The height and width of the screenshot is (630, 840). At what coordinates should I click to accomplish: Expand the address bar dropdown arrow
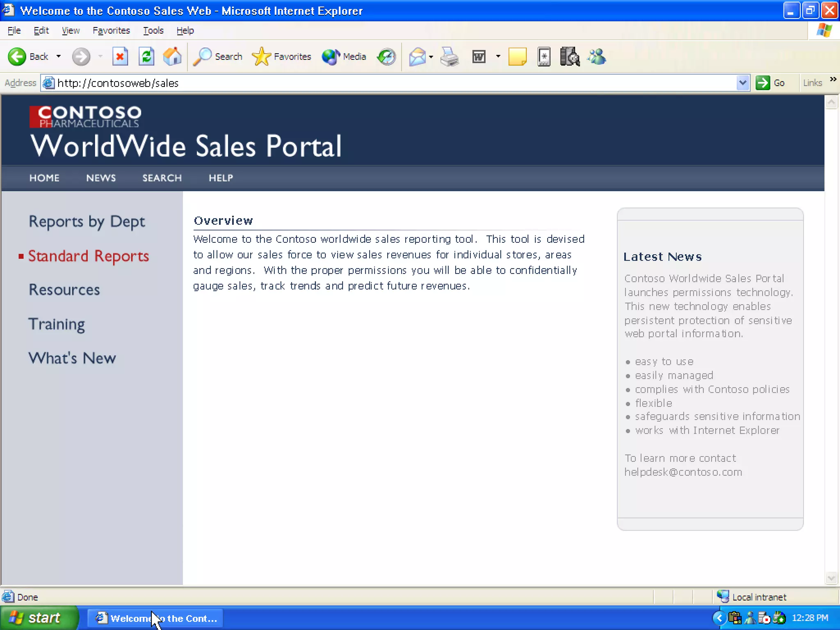(x=742, y=83)
